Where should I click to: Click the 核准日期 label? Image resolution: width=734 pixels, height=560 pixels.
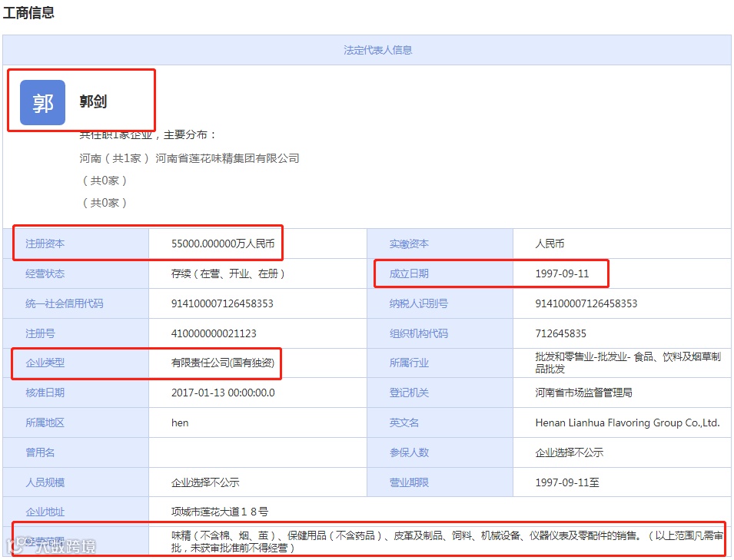[45, 393]
